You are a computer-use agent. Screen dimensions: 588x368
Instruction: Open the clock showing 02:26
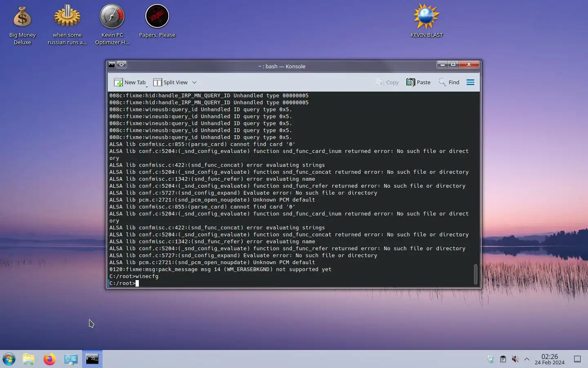tap(550, 359)
